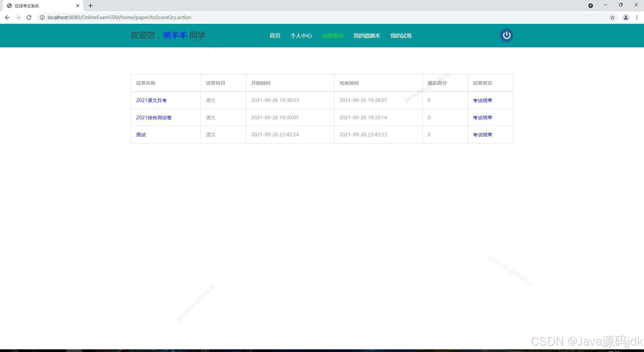Select start time 2021-09-26 23:43:24
Viewport: 644px width, 352px height.
click(x=275, y=135)
